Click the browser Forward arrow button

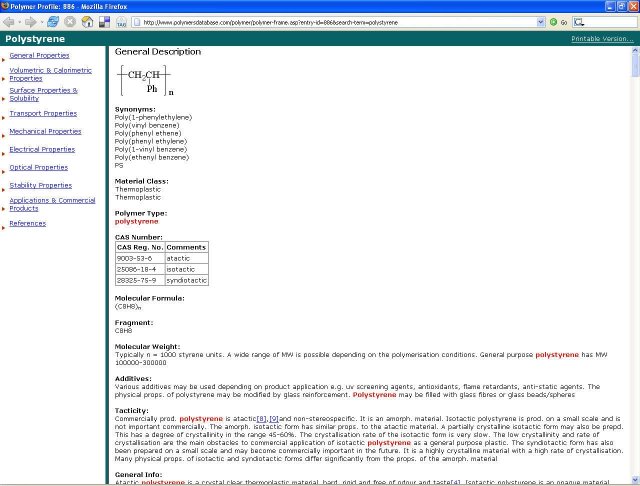[30, 22]
